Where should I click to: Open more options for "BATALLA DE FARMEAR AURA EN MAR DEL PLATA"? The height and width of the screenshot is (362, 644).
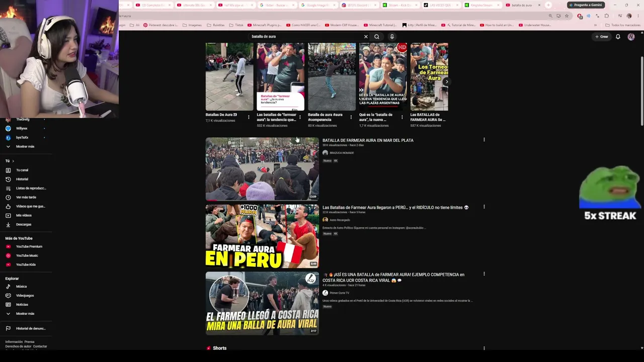click(484, 140)
